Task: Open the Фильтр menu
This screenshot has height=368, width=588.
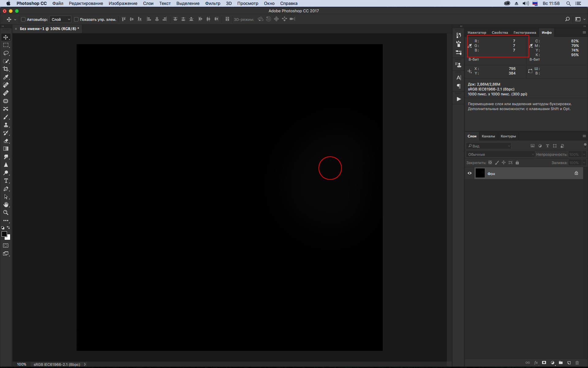Action: pyautogui.click(x=213, y=3)
